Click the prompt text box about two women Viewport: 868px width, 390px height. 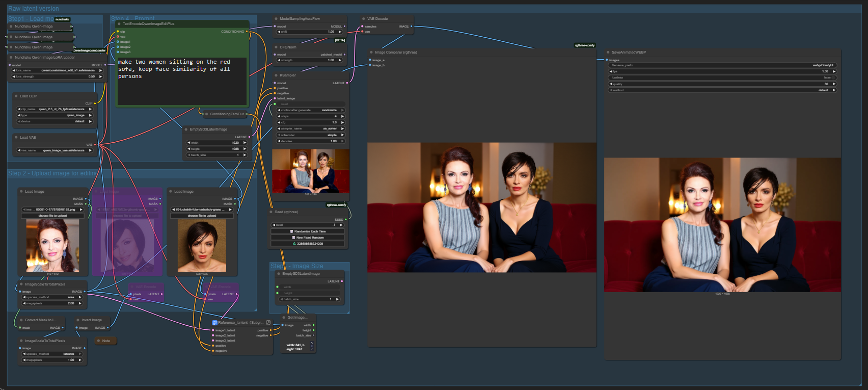click(x=182, y=82)
